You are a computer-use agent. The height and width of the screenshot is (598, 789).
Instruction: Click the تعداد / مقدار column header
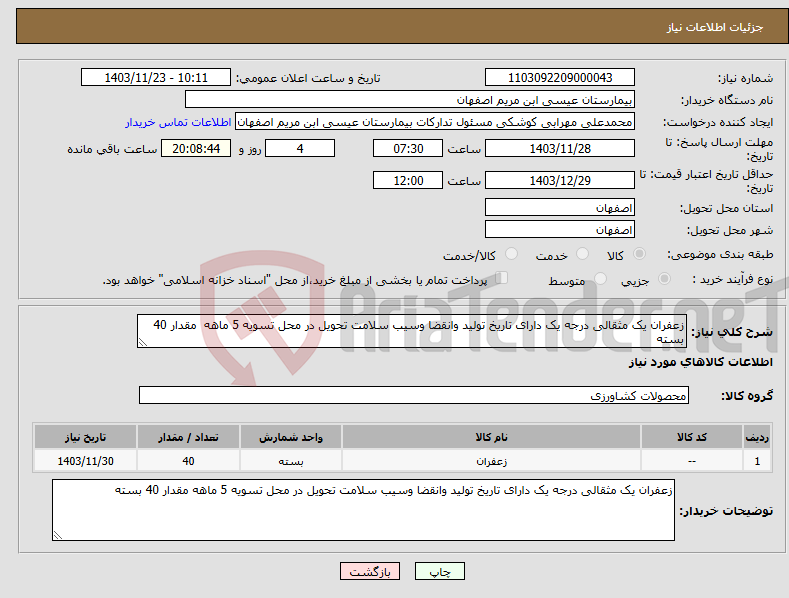(x=188, y=437)
